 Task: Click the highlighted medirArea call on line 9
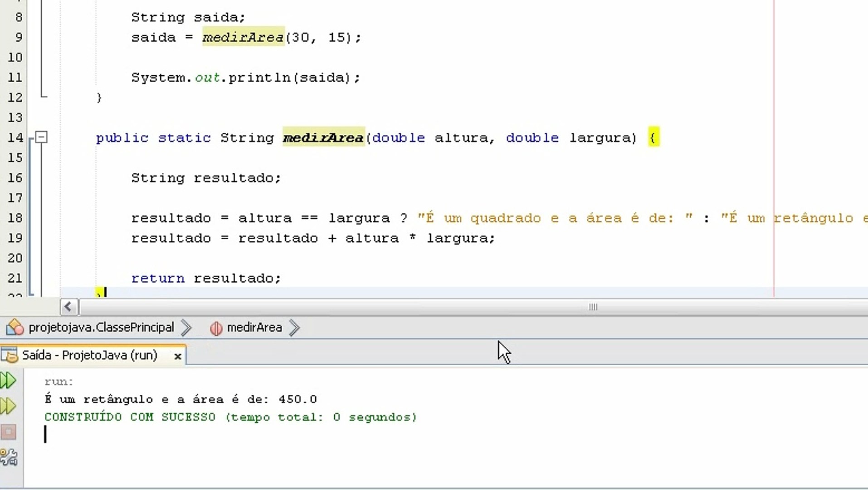(243, 38)
